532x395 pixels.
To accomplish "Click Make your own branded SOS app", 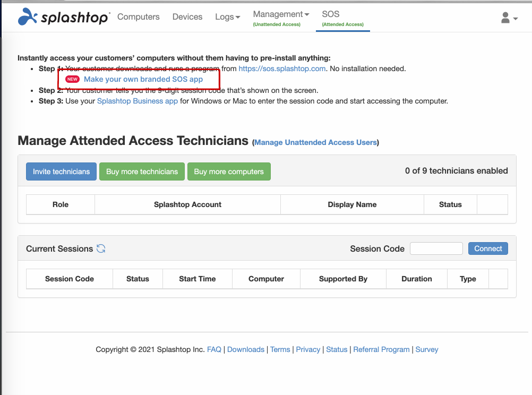I will [143, 79].
